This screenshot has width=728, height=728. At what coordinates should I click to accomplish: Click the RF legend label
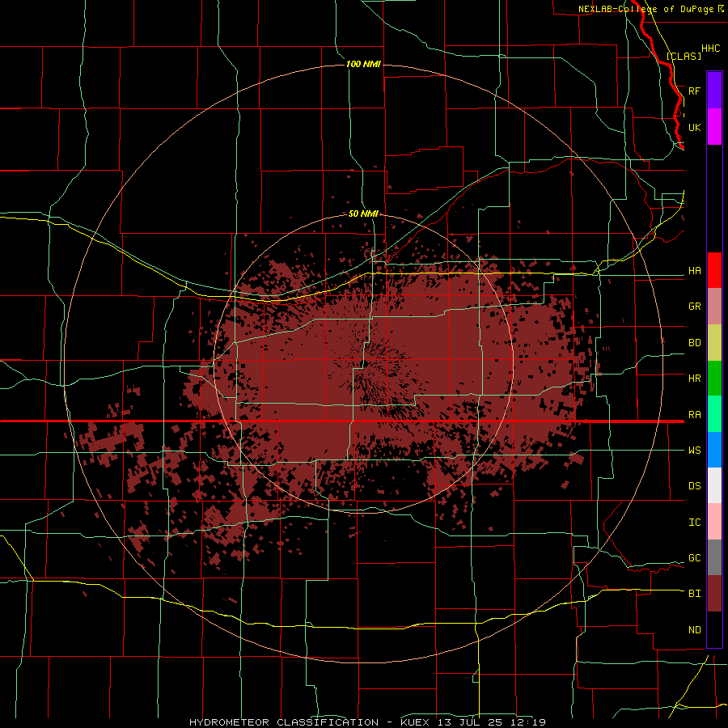point(695,91)
